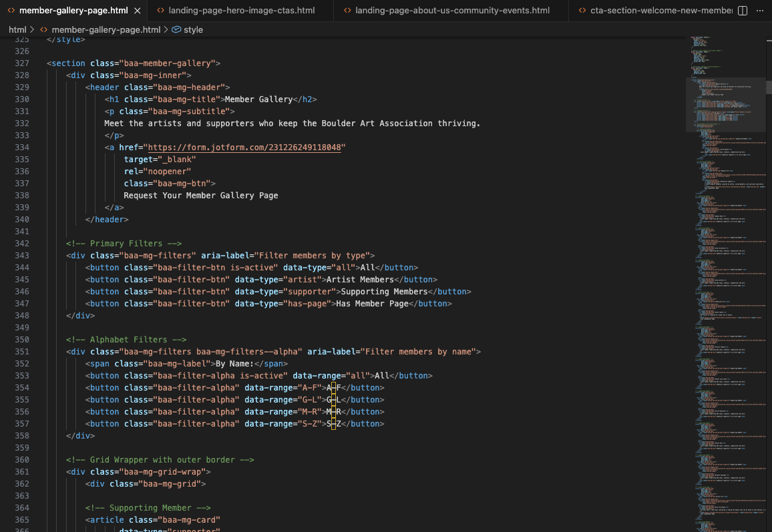Click the HTML icon on member-gallery-page.html tab
The width and height of the screenshot is (772, 532).
tap(11, 11)
